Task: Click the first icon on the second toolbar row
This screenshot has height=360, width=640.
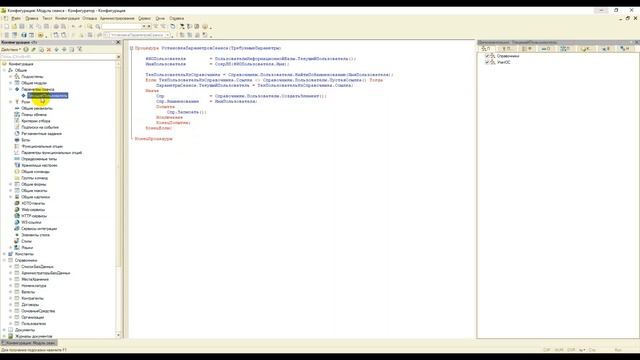Action: point(7,35)
